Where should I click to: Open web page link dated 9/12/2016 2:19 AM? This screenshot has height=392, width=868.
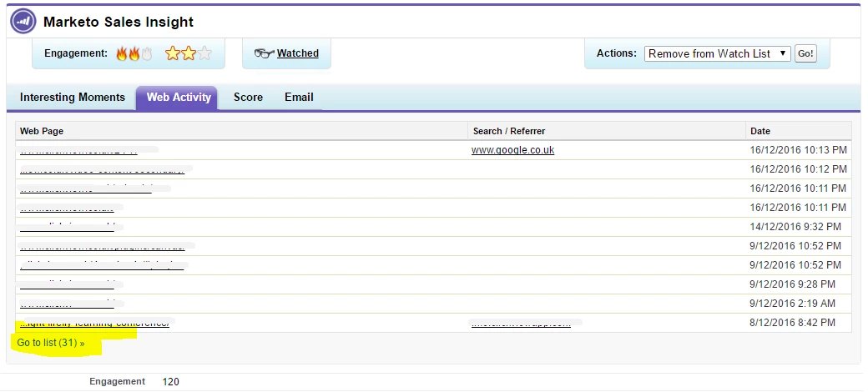(67, 304)
